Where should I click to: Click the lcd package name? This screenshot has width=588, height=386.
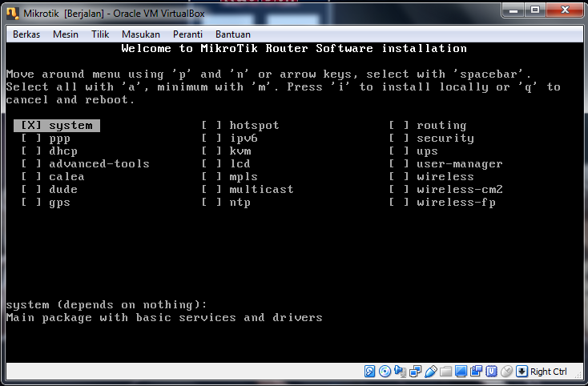pos(240,164)
